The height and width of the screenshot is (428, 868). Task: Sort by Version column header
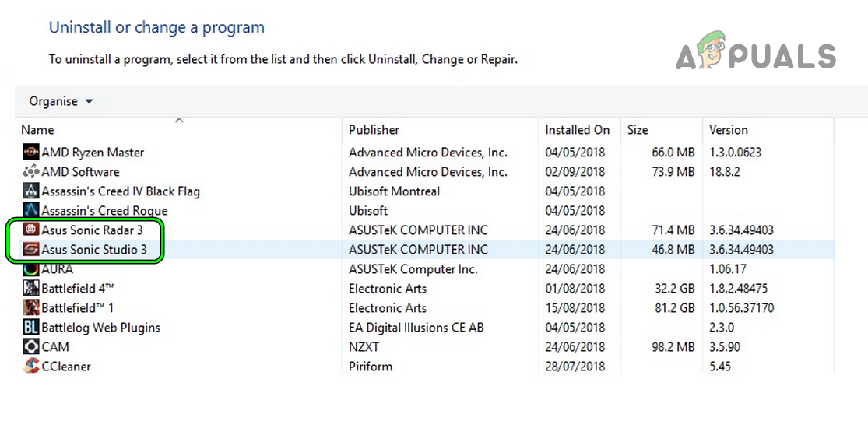[x=728, y=130]
